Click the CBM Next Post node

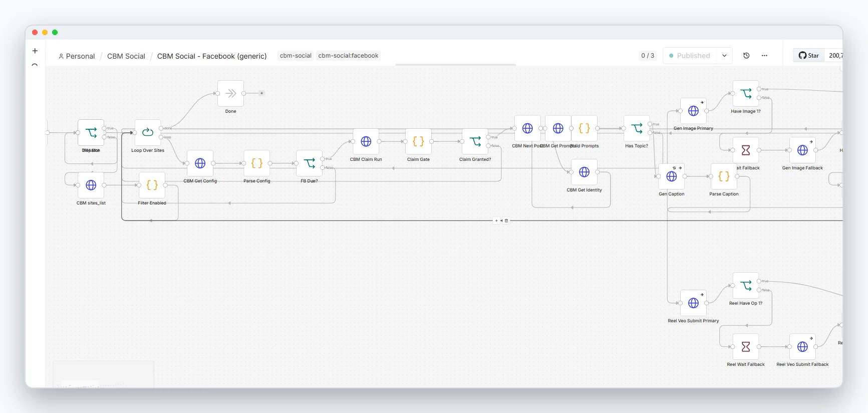tap(527, 128)
